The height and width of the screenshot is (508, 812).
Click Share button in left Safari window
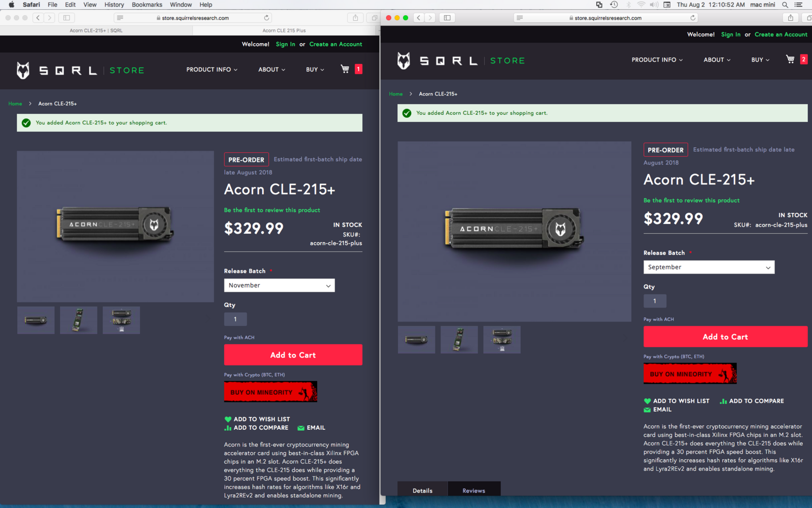pos(355,18)
